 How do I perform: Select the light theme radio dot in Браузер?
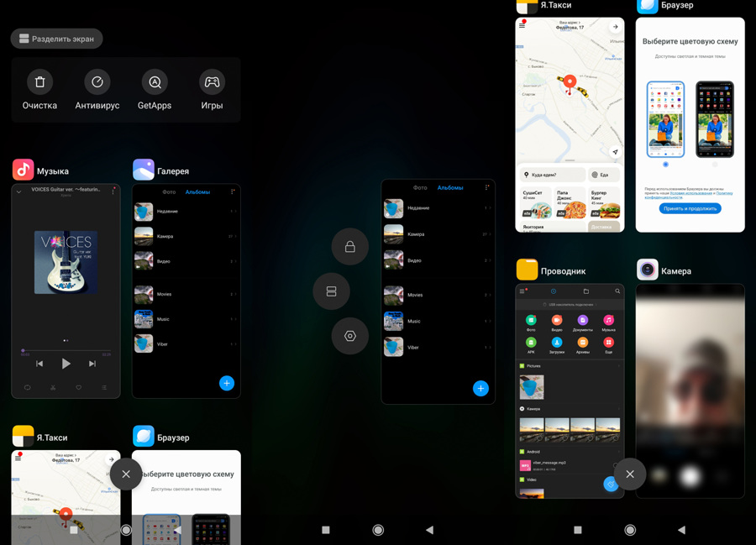pyautogui.click(x=665, y=165)
